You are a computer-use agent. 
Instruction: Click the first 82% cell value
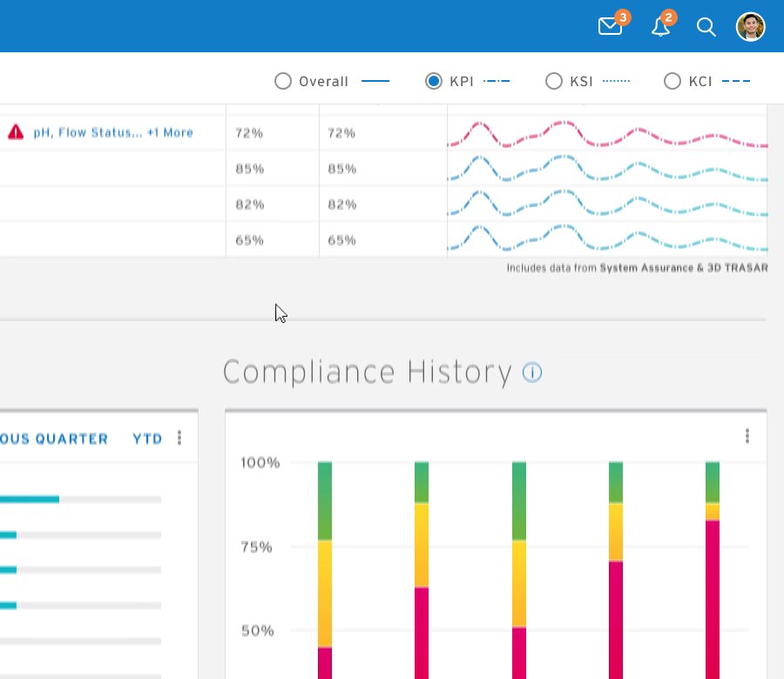pos(249,205)
